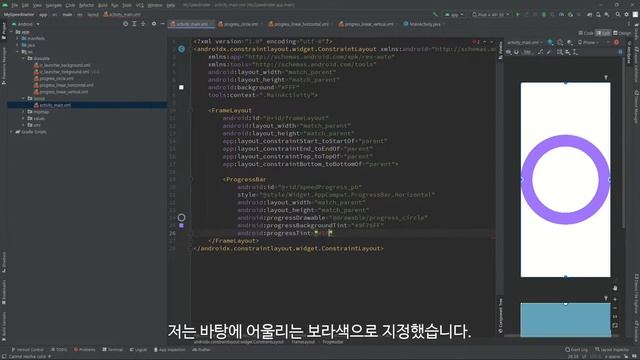Toggle the Project tool window side tab
Viewport: 640px width, 360px height.
coord(4,31)
